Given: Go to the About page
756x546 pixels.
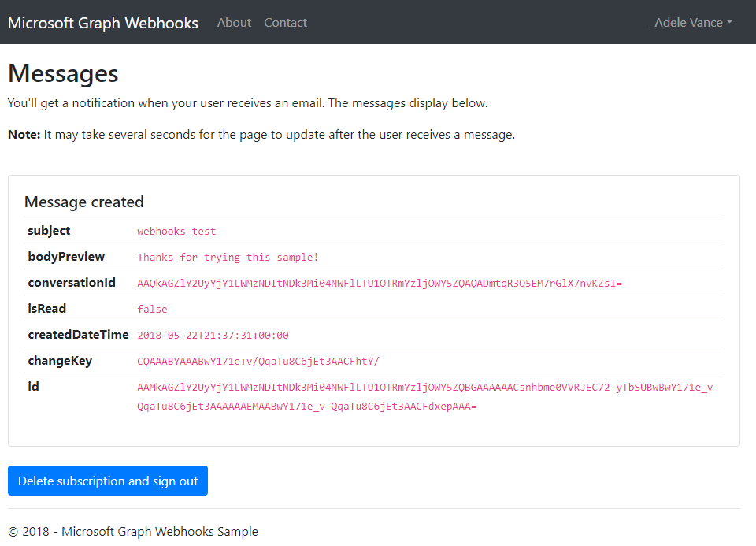Looking at the screenshot, I should (x=234, y=23).
